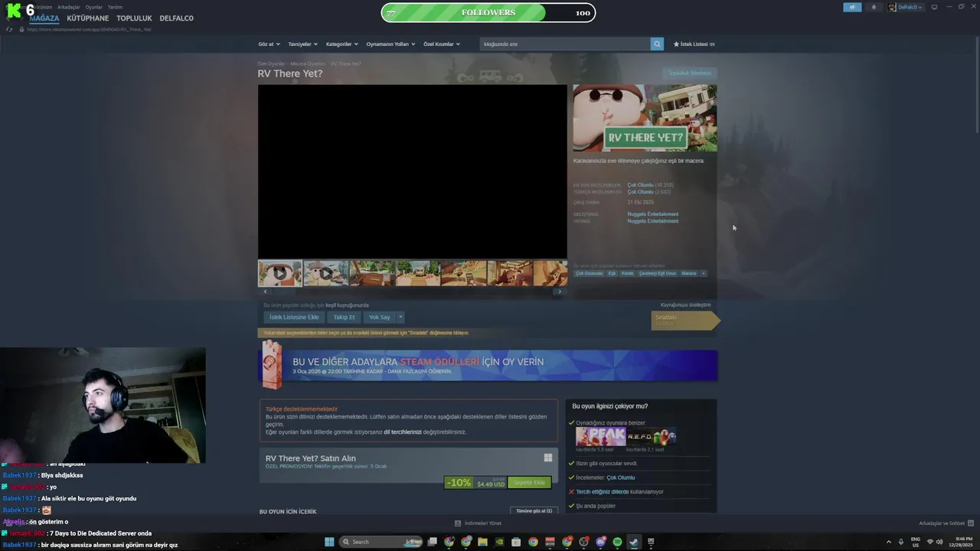Open Steam from the taskbar

tap(634, 542)
